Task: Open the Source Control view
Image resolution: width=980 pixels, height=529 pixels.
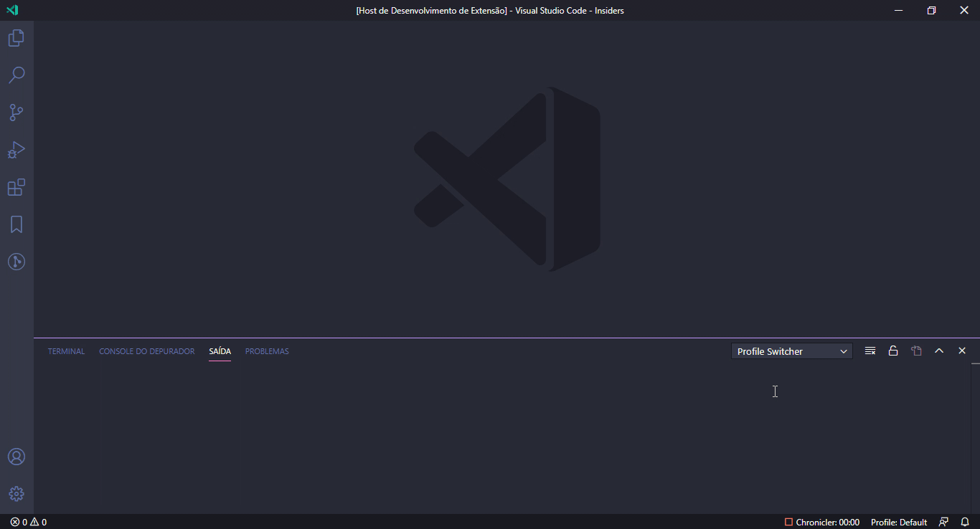Action: click(16, 112)
